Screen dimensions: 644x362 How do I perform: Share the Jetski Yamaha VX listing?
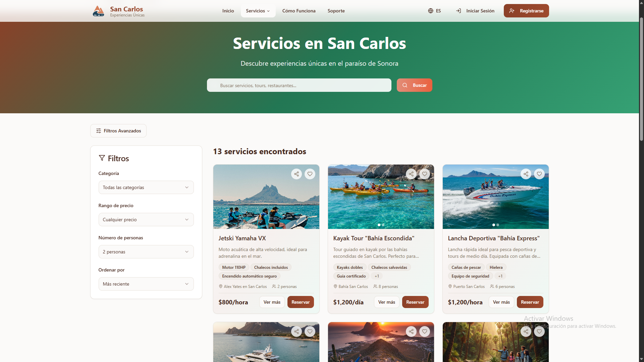296,174
